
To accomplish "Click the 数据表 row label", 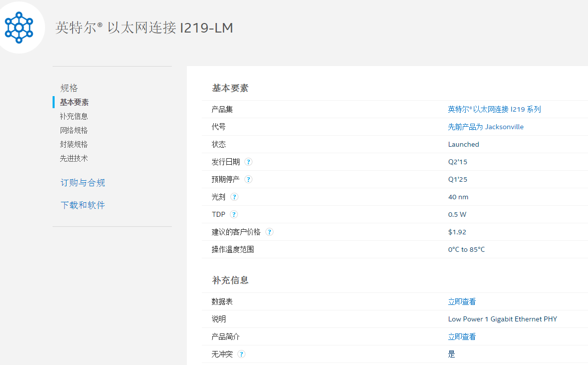I will tap(222, 302).
